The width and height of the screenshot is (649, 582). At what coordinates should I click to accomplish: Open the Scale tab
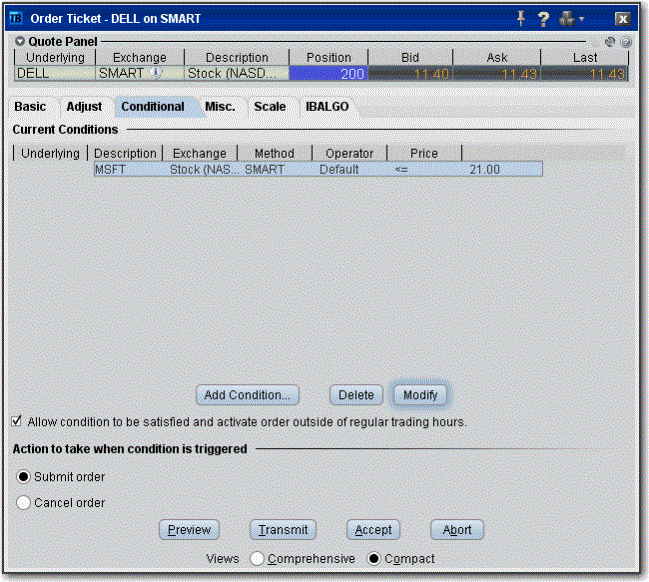pyautogui.click(x=269, y=106)
